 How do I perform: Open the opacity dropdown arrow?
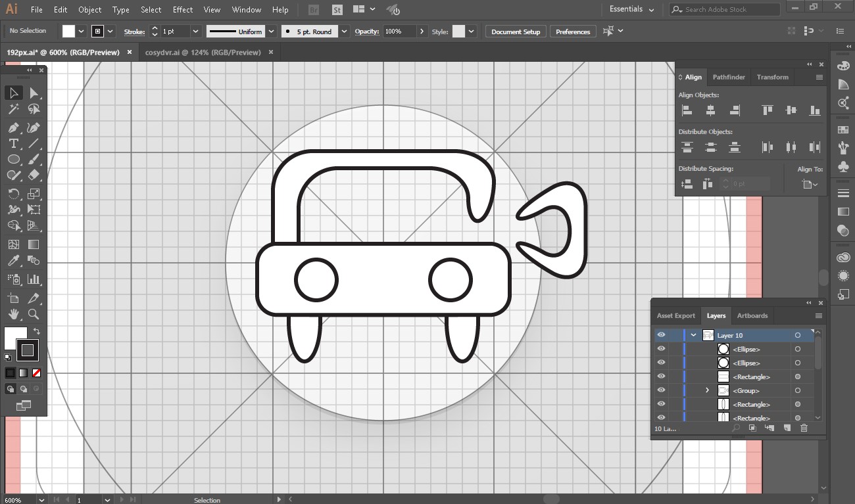(x=422, y=32)
